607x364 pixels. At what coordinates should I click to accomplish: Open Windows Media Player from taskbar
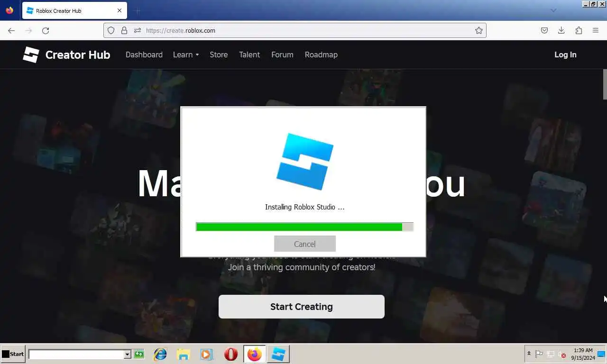207,354
